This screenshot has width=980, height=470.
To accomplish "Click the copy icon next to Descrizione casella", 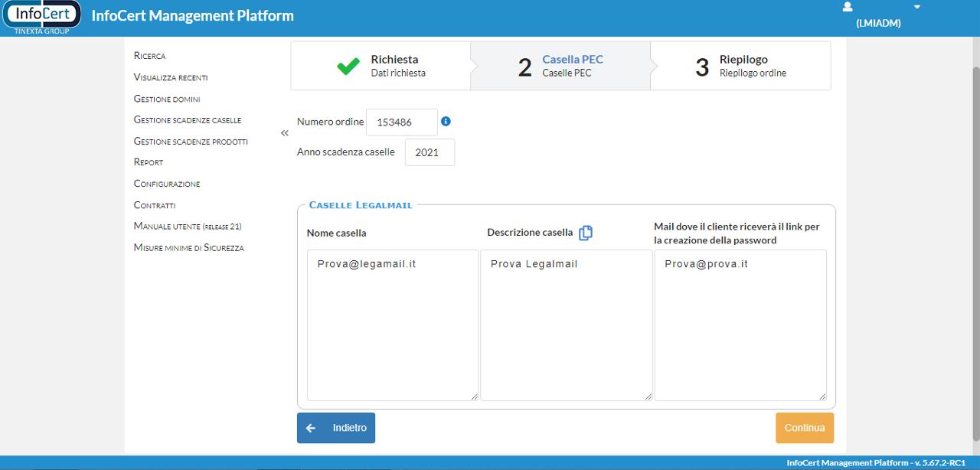I will tap(586, 233).
